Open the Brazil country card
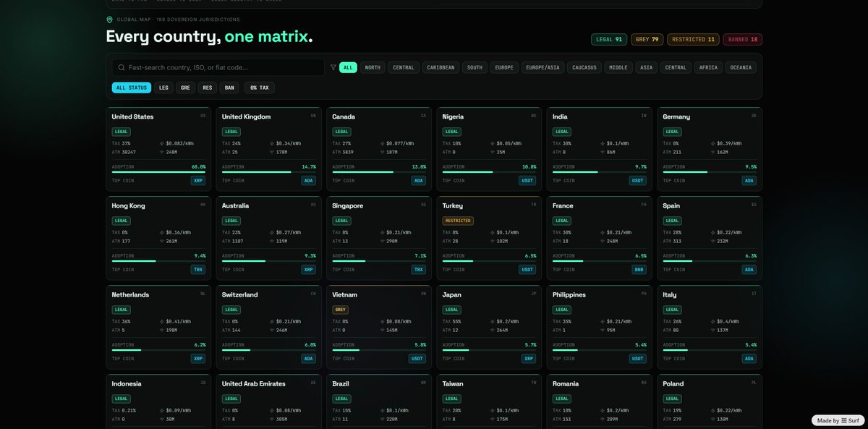Screen dimensions: 868x429 click(379, 402)
